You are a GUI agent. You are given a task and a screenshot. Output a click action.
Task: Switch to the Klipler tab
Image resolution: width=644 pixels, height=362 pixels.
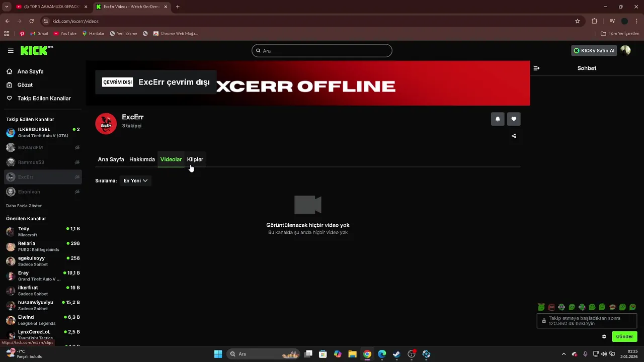(195, 159)
